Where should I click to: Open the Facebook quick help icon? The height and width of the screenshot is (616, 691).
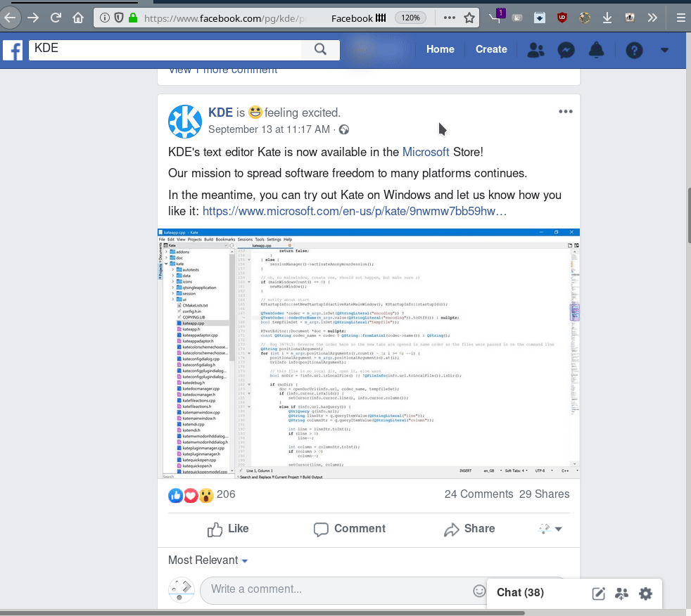[634, 50]
